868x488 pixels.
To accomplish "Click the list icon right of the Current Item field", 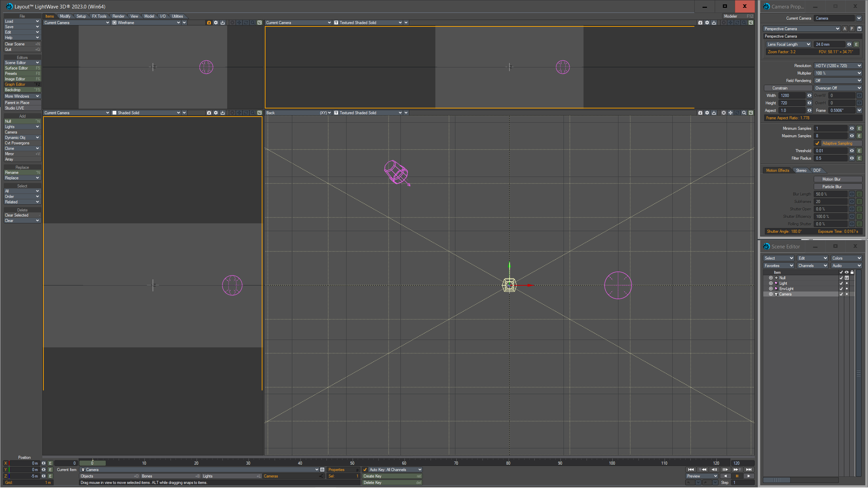I will click(322, 470).
